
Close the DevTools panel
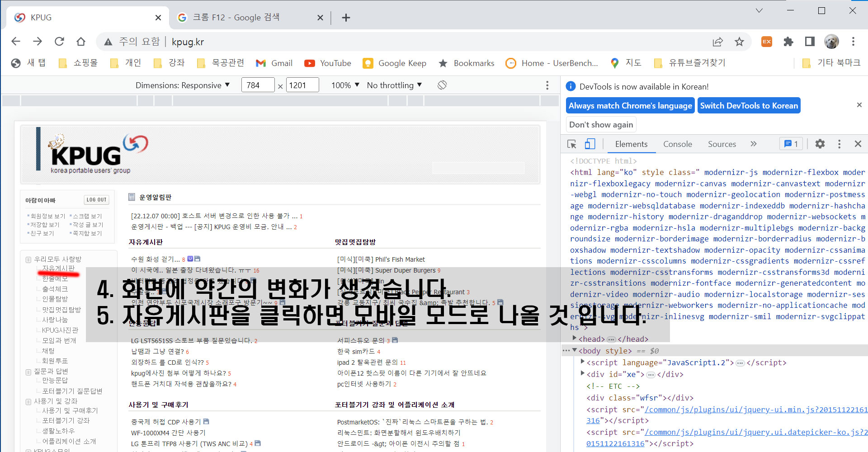pyautogui.click(x=858, y=144)
